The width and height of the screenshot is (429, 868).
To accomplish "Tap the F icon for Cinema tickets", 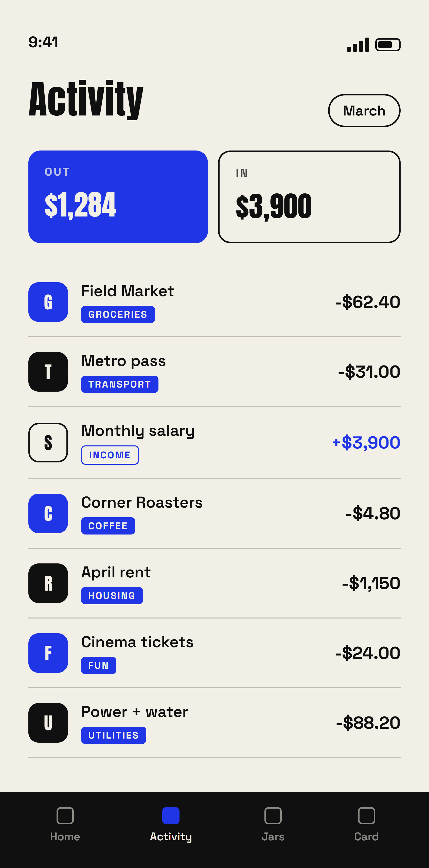I will click(48, 653).
